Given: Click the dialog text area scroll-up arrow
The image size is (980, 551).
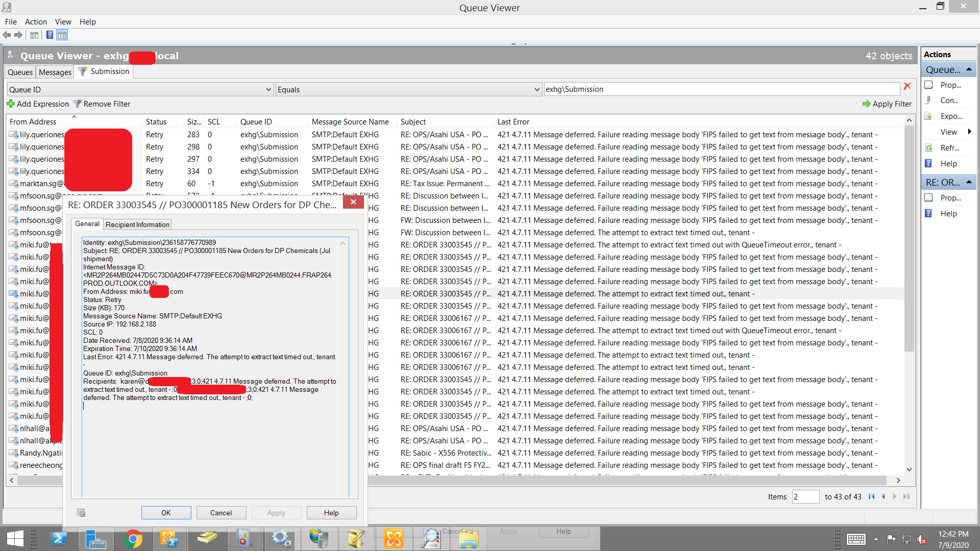Looking at the screenshot, I should coord(343,243).
